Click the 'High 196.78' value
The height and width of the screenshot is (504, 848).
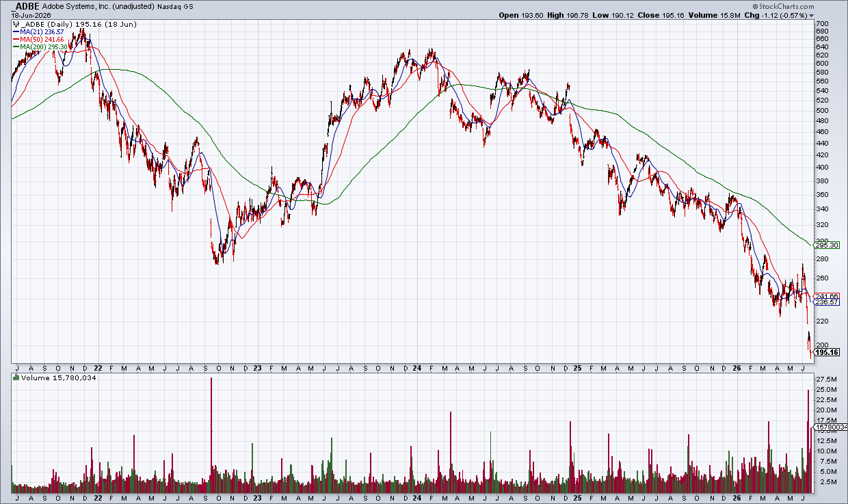click(x=569, y=15)
